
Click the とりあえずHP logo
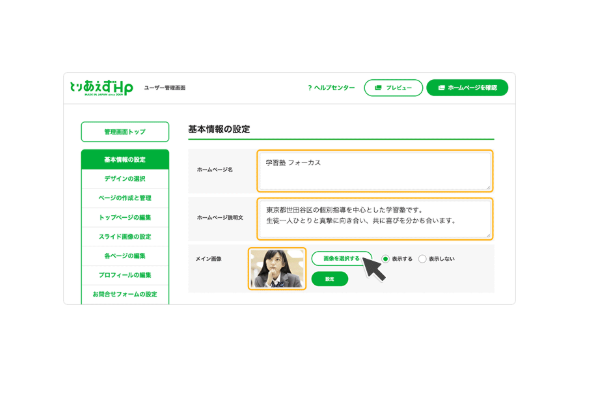click(101, 88)
